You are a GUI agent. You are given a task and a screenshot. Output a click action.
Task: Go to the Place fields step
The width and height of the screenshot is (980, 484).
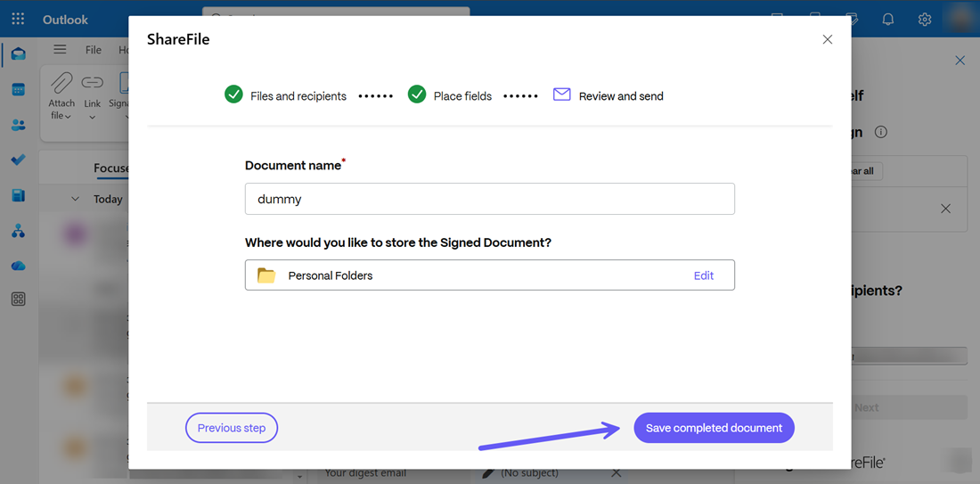[x=462, y=96]
